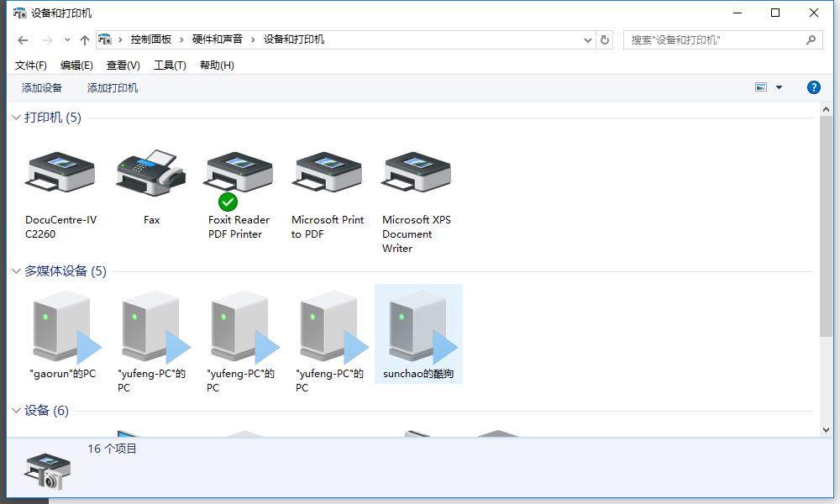Open Microsoft XPS Document Writer
This screenshot has height=504, width=840.
pyautogui.click(x=416, y=172)
